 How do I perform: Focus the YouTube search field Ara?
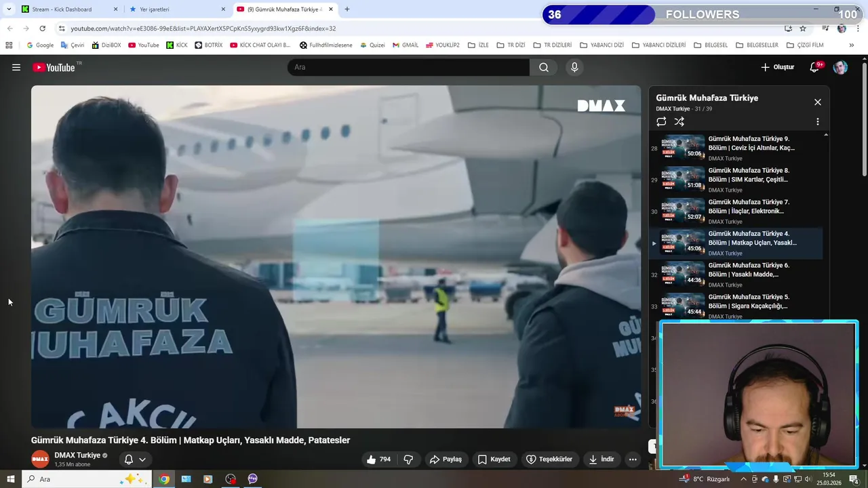(x=408, y=67)
